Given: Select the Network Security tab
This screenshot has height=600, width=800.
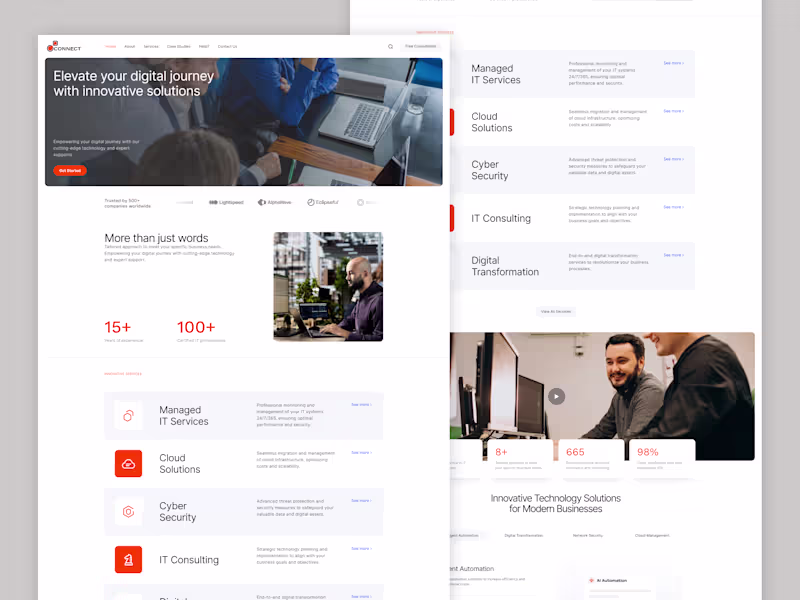Looking at the screenshot, I should (588, 536).
